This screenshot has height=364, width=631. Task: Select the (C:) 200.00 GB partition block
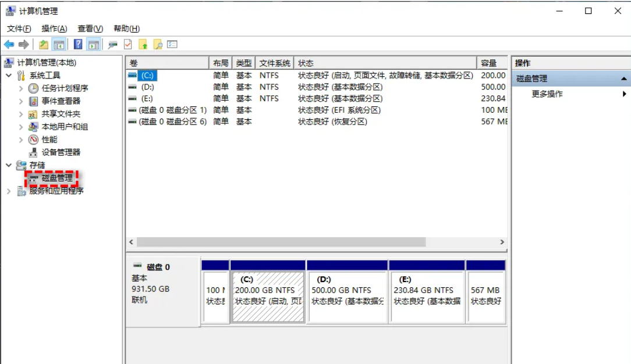268,292
